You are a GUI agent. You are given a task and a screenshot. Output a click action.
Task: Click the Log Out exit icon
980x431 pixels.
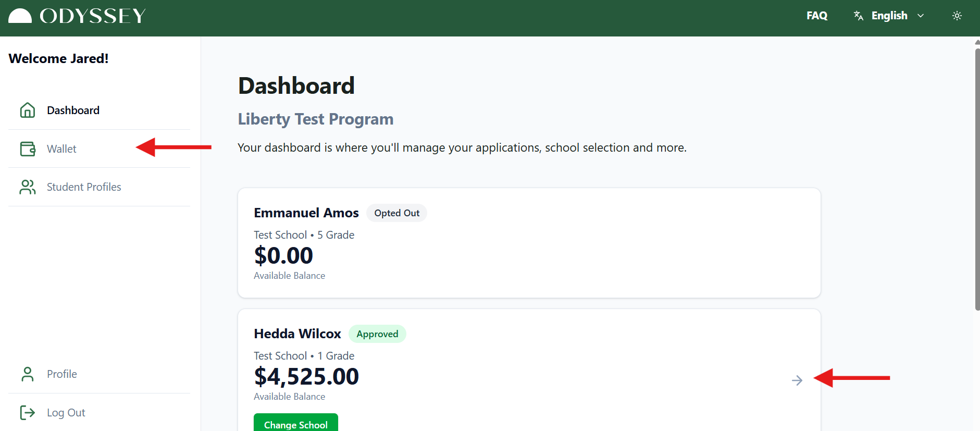click(x=28, y=413)
